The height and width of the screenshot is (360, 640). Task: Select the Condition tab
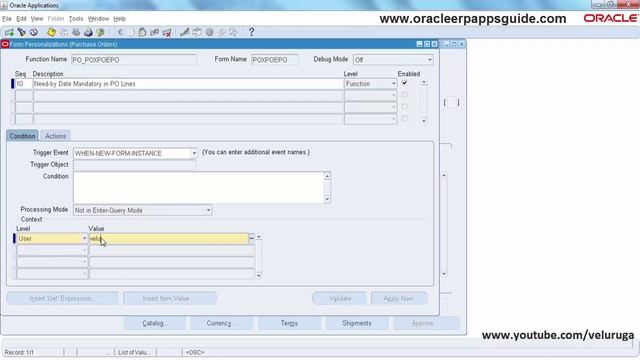pyautogui.click(x=22, y=136)
